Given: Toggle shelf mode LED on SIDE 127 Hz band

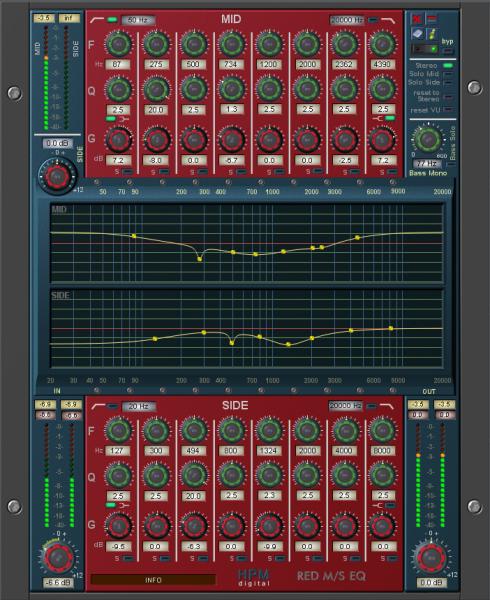Looking at the screenshot, I should (111, 505).
